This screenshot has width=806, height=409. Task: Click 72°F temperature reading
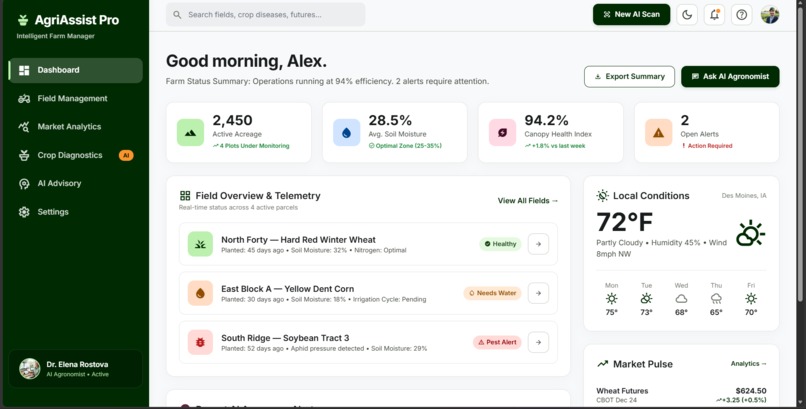pos(625,222)
